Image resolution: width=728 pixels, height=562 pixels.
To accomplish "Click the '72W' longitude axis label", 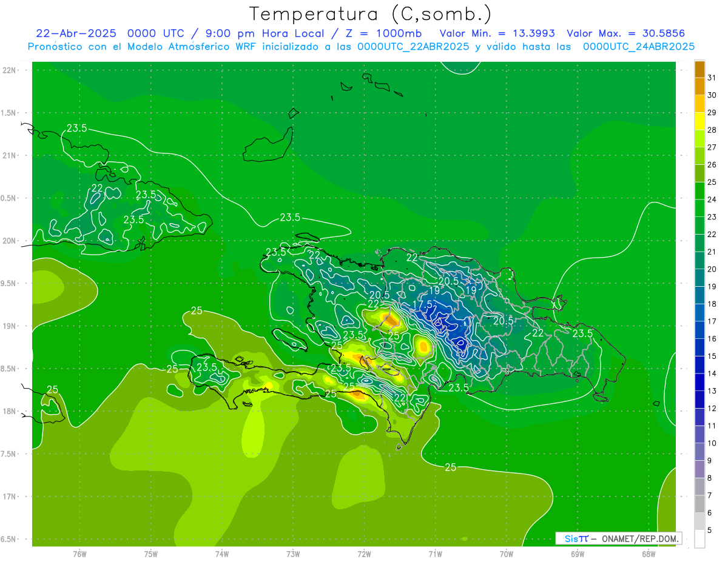I will point(364,554).
